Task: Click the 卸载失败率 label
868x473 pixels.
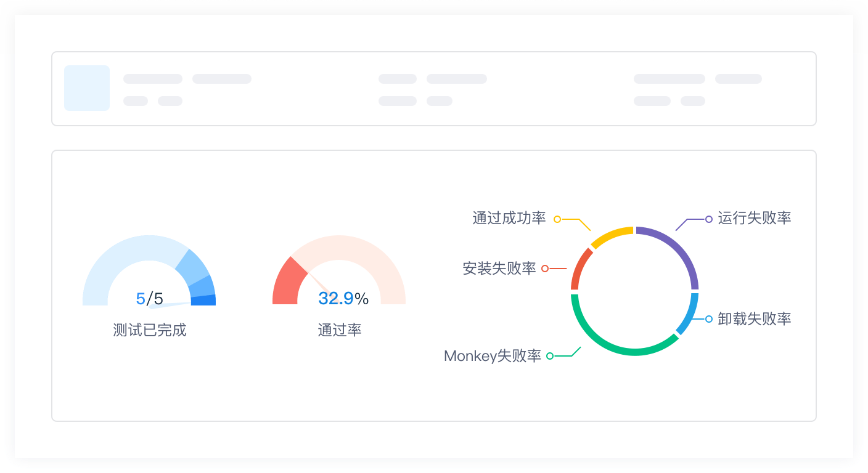Action: pyautogui.click(x=754, y=318)
